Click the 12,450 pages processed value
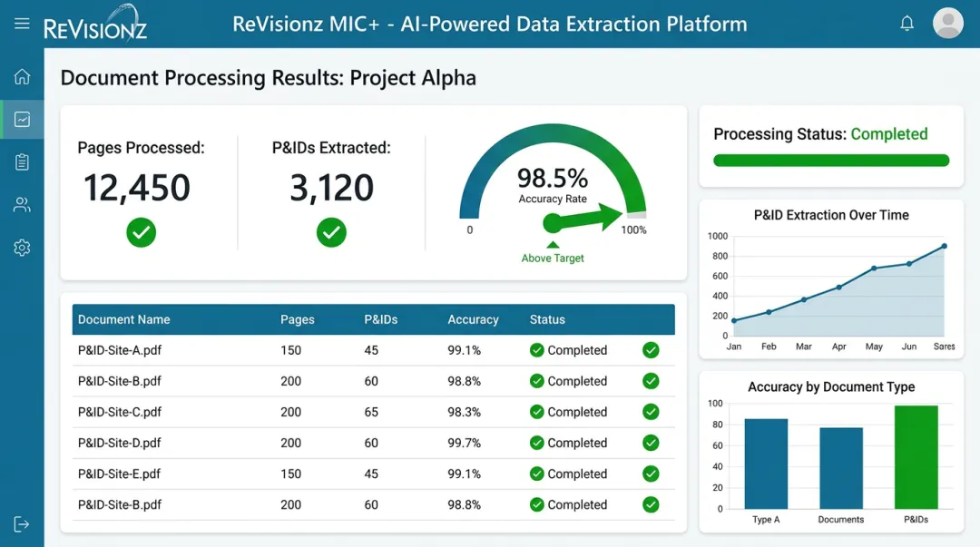Viewport: 980px width, 547px height. point(137,188)
